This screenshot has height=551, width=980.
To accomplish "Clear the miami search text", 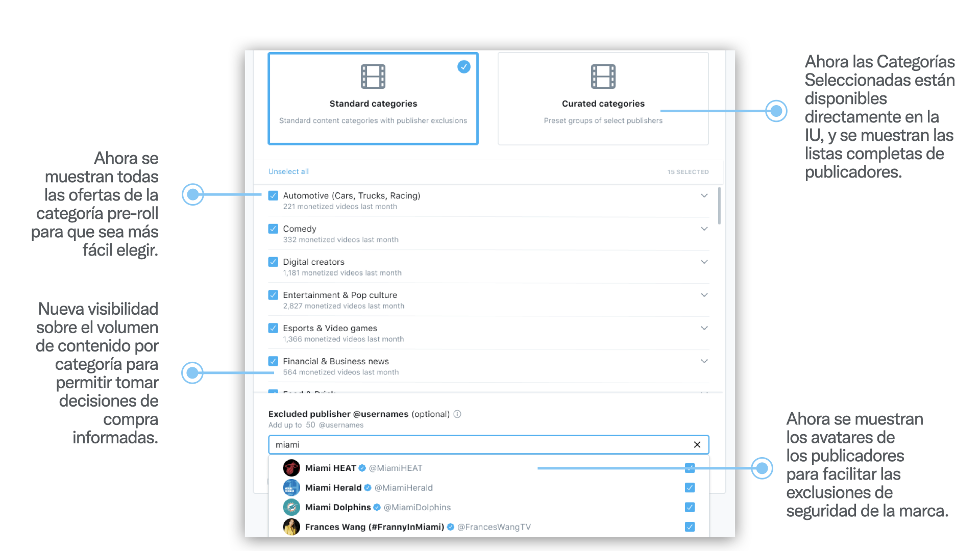I will coord(697,445).
